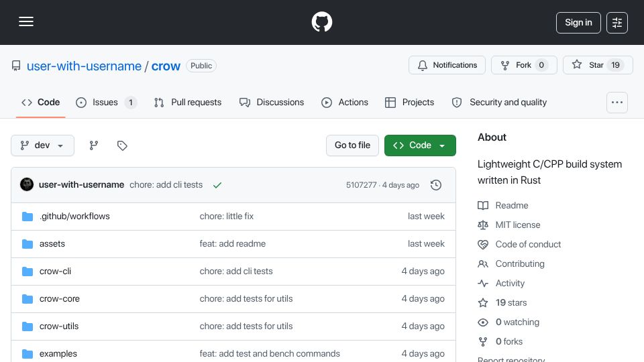644x362 pixels.
Task: View all branches icon next to dev
Action: [94, 145]
